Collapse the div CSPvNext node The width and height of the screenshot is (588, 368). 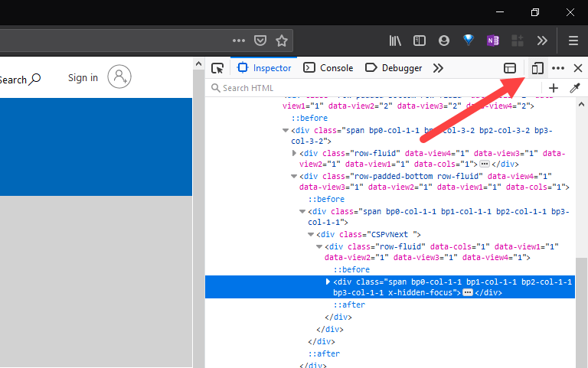point(311,235)
